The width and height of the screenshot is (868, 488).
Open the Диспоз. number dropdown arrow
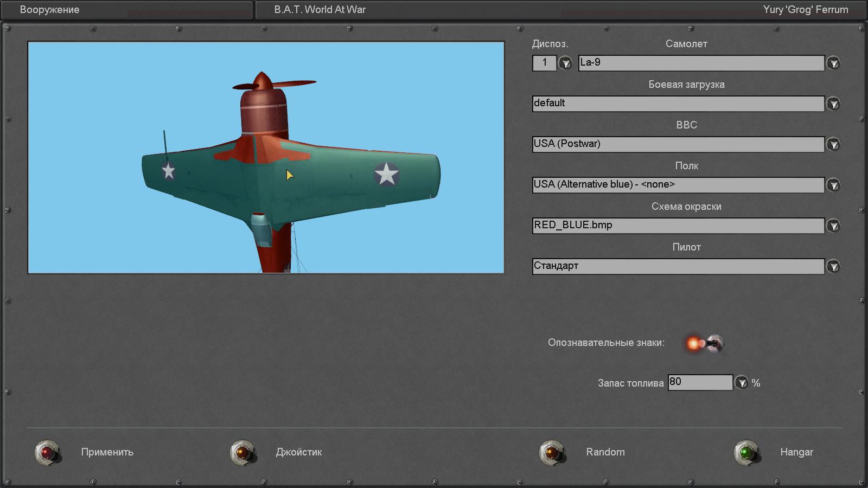(x=565, y=63)
